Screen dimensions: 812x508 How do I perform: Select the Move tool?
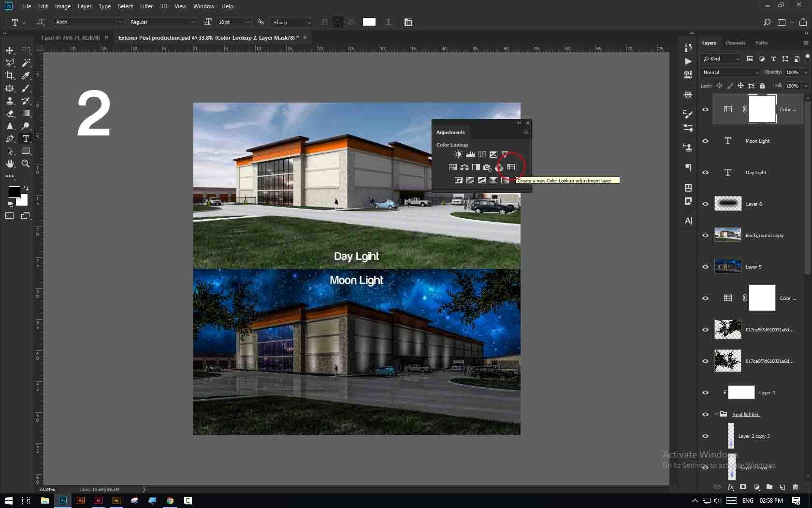(x=10, y=50)
